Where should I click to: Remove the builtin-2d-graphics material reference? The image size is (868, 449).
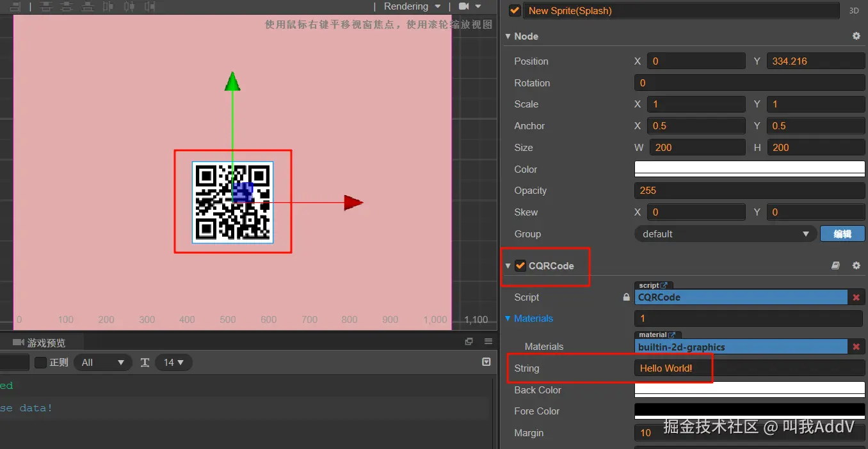(x=856, y=347)
